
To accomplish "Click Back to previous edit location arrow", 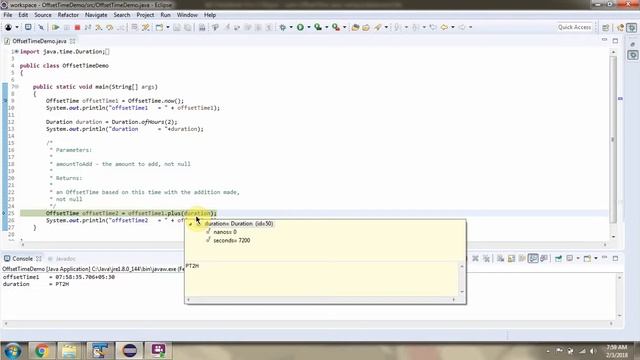I will click(x=444, y=27).
